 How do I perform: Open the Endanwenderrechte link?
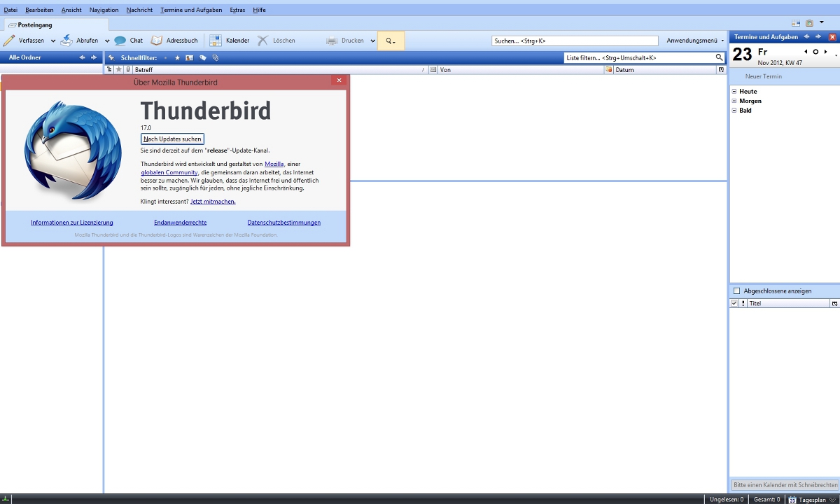tap(180, 223)
